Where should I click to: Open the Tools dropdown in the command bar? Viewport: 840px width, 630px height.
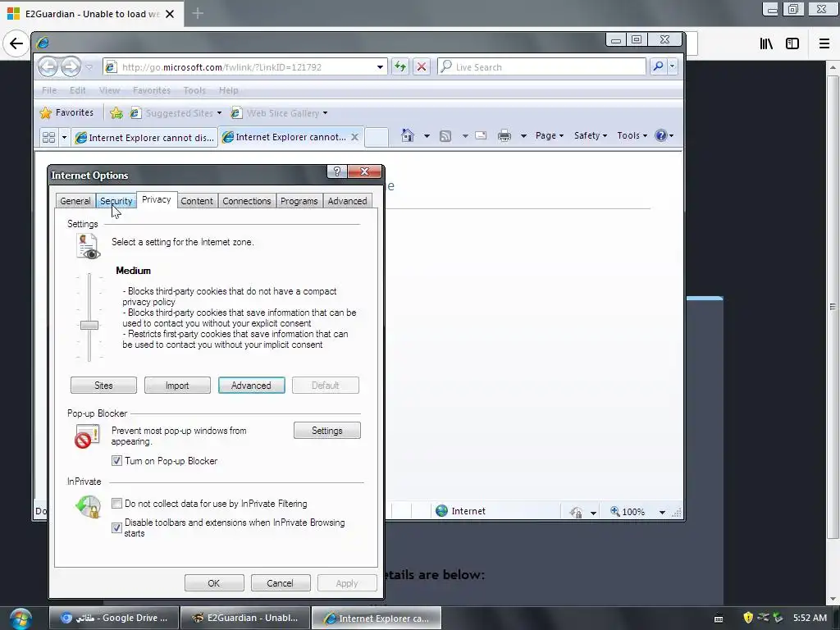tap(632, 135)
